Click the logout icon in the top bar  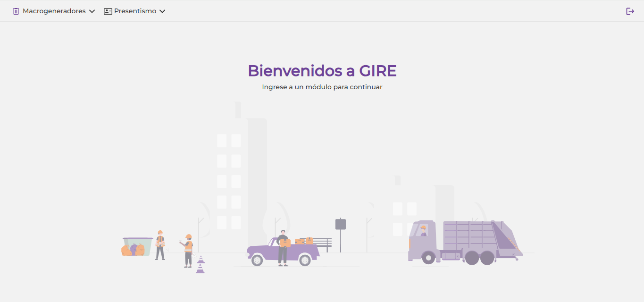pos(630,11)
